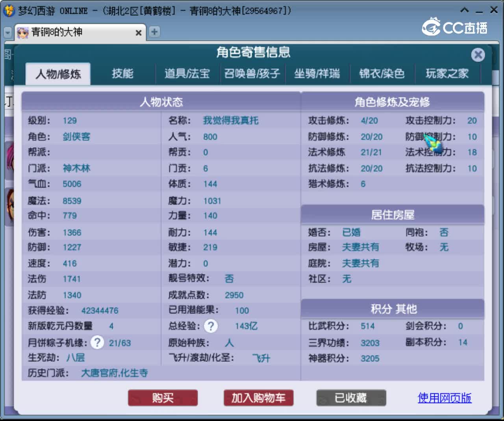Click the 猎术修炼 value 6
The height and width of the screenshot is (421, 504).
(363, 184)
